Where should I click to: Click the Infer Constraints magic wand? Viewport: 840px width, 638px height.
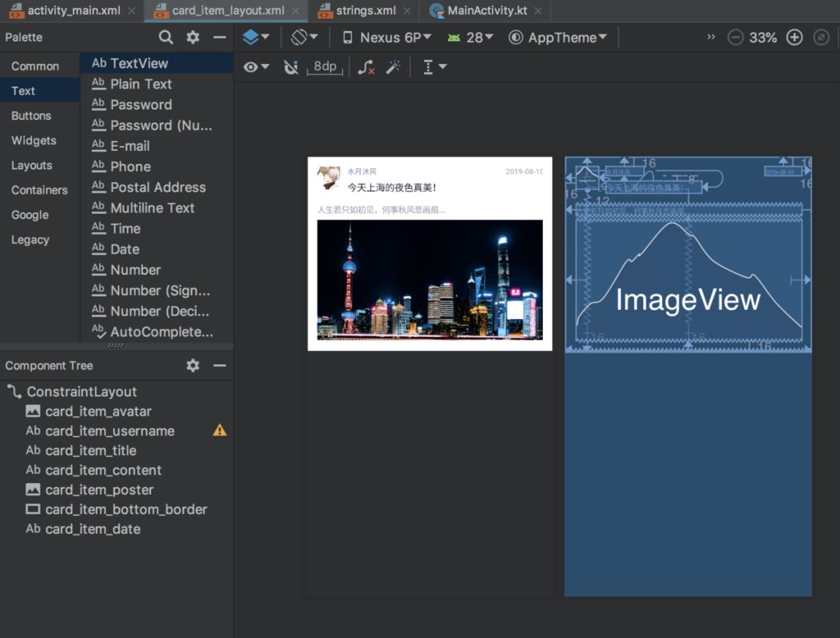coord(394,68)
